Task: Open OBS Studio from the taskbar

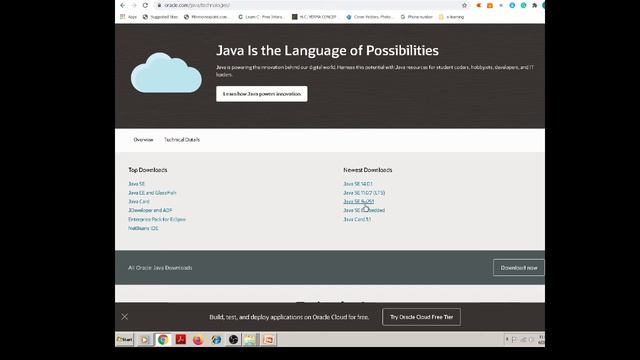Action: [233, 340]
